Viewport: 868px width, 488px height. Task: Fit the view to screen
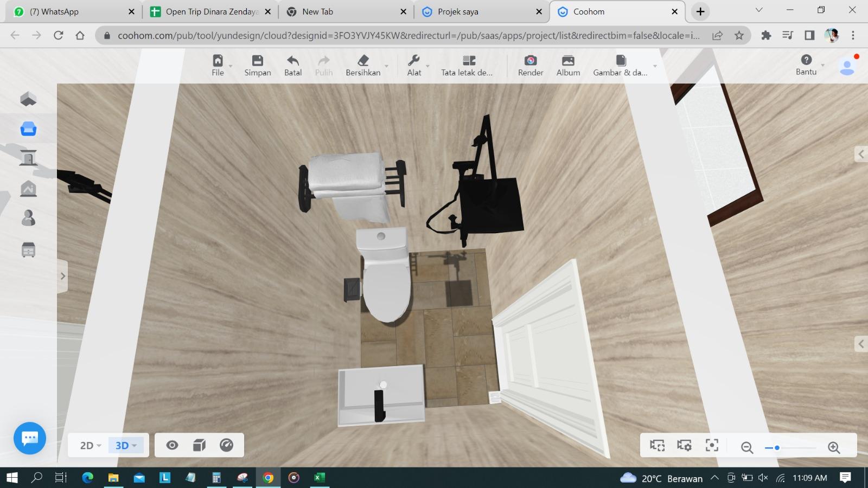pyautogui.click(x=712, y=446)
